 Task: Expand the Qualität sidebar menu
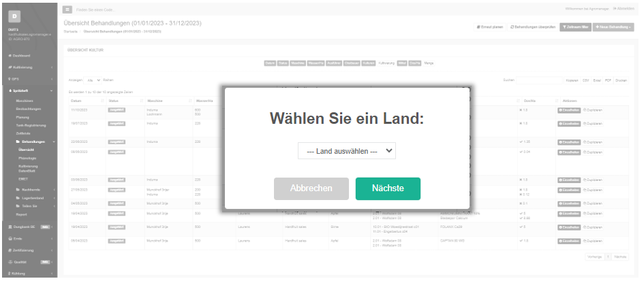pos(29,262)
